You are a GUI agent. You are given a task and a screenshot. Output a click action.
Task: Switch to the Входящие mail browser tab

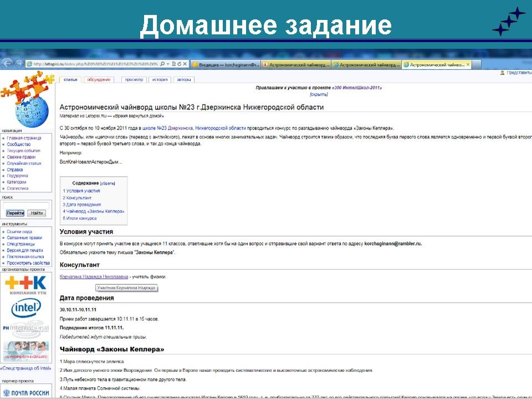click(225, 64)
